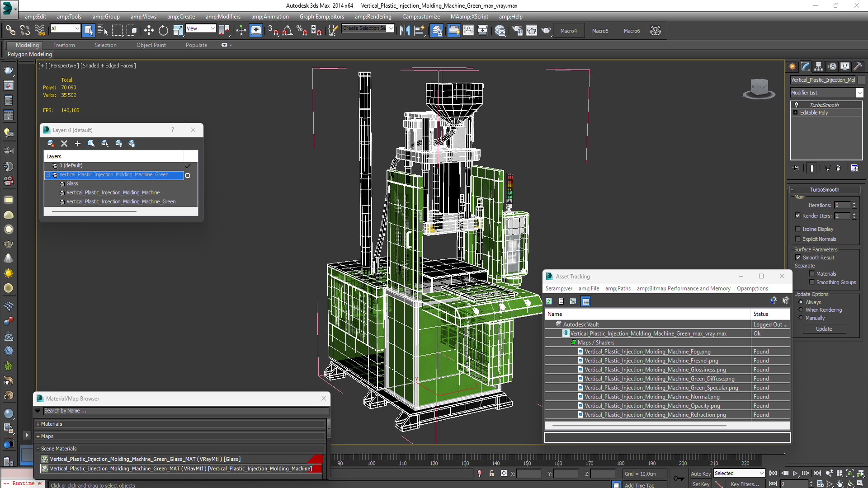Click the Auto Key button
Screen dimensions: 868x488
[x=701, y=474]
